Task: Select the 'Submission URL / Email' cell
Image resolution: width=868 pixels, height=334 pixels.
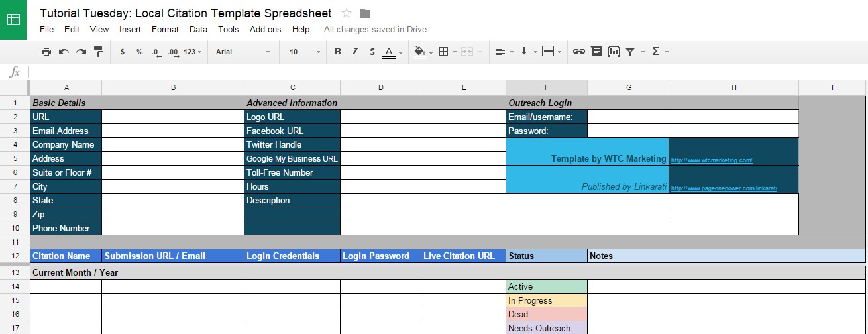Action: 173,256
